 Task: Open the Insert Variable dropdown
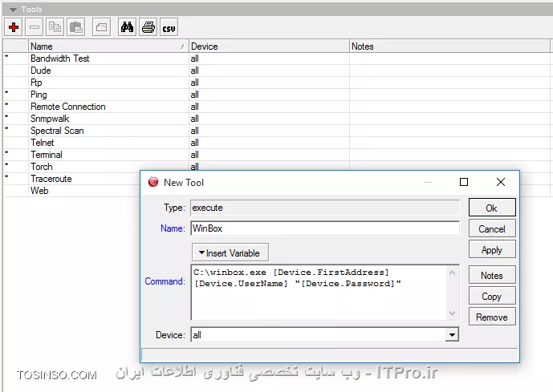coord(230,253)
